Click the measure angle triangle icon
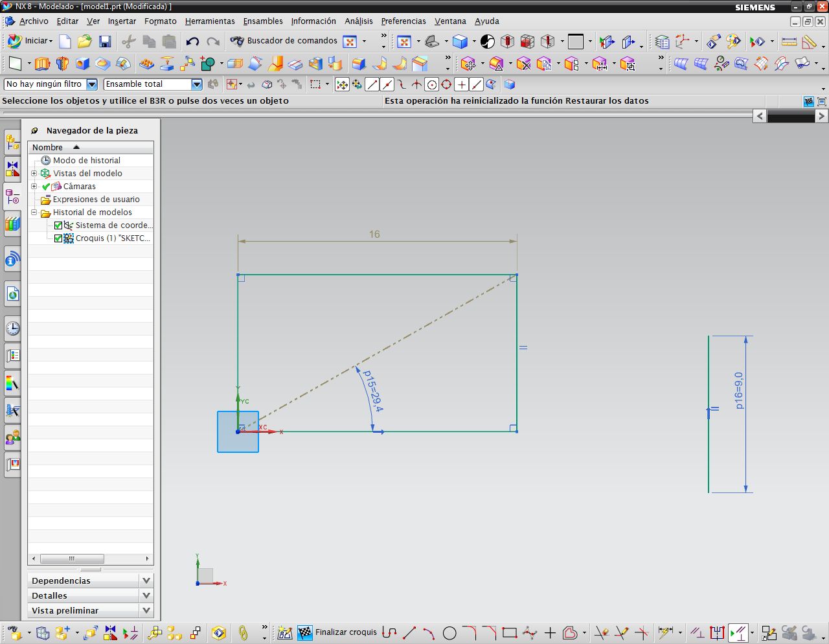Screen dimensions: 829x644 (809, 41)
